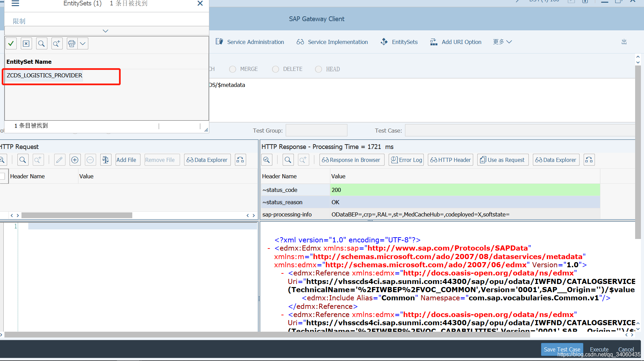
Task: Click the balance scale icon in HTTP Request
Action: coord(105,160)
